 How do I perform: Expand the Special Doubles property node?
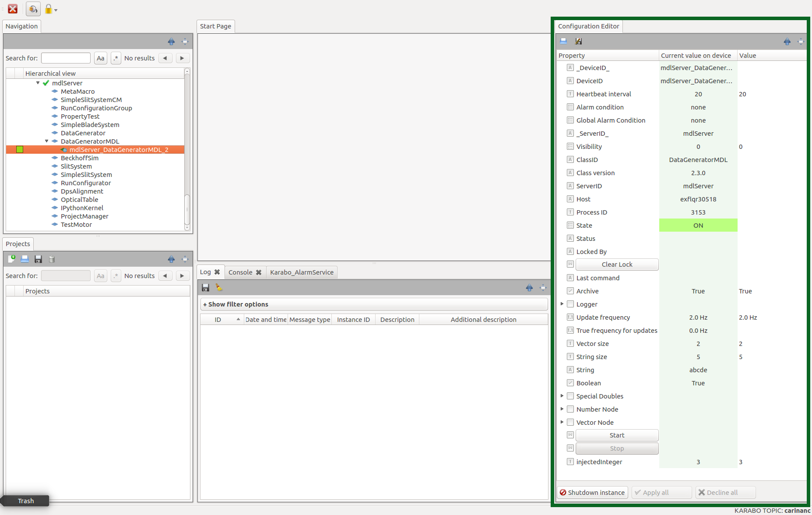coord(562,396)
